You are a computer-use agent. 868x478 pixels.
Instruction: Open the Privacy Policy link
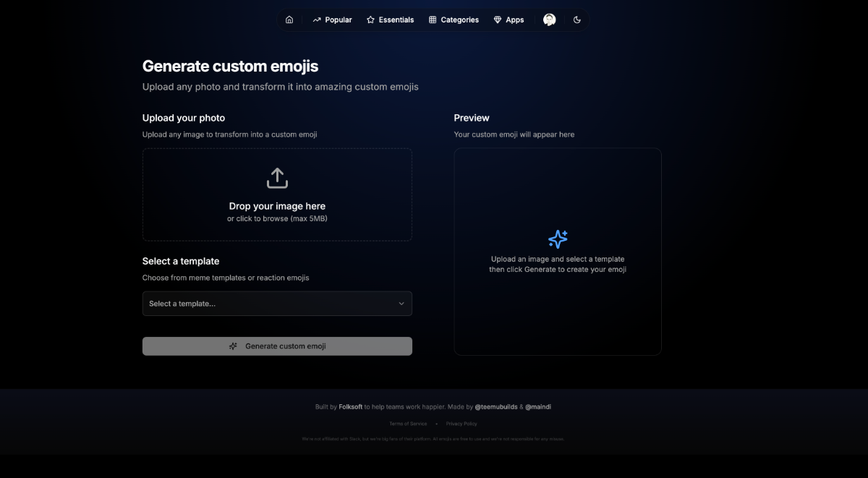pos(461,424)
